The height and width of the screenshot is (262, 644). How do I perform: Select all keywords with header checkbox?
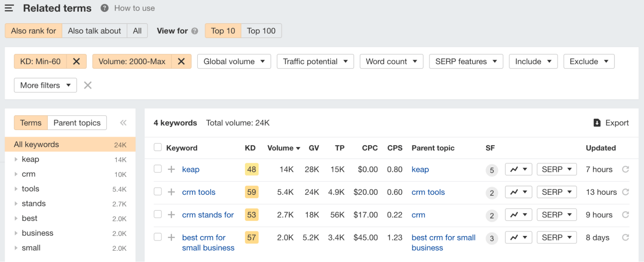pos(158,147)
